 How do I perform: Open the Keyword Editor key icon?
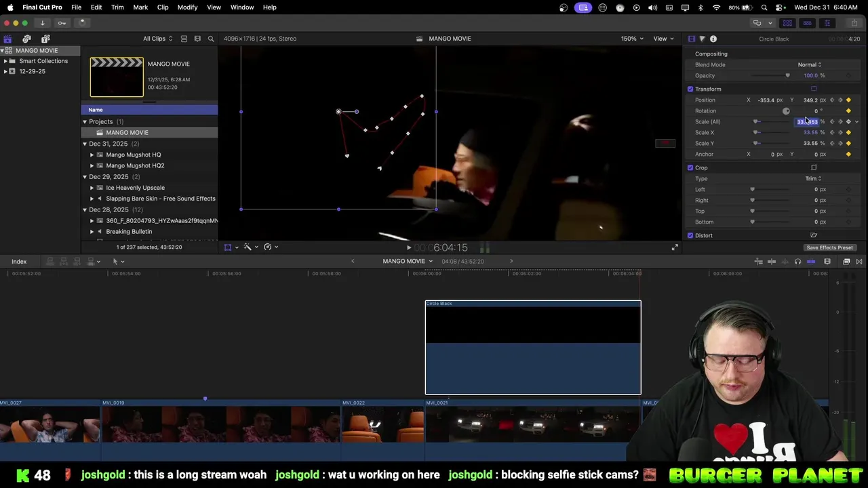tap(62, 22)
